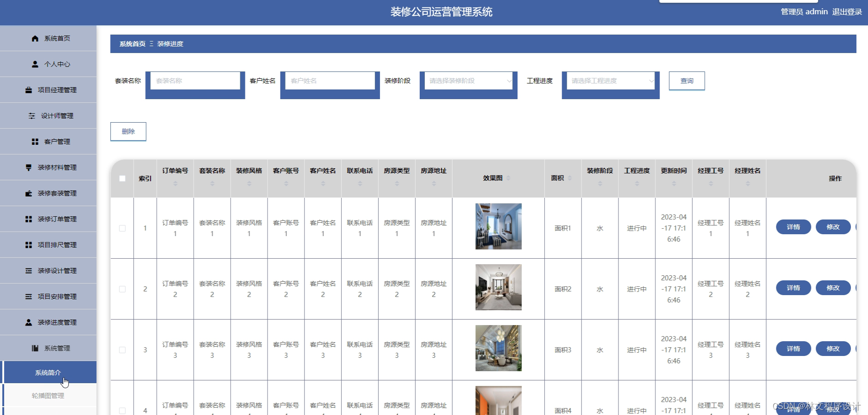Click the briefcase icon beside 项目经理管理

coord(29,90)
